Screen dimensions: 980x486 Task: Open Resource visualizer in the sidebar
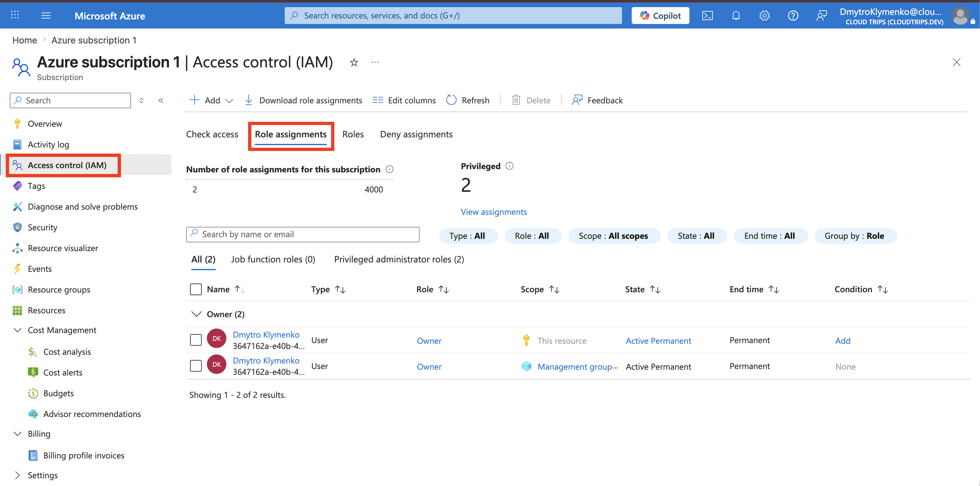[63, 248]
